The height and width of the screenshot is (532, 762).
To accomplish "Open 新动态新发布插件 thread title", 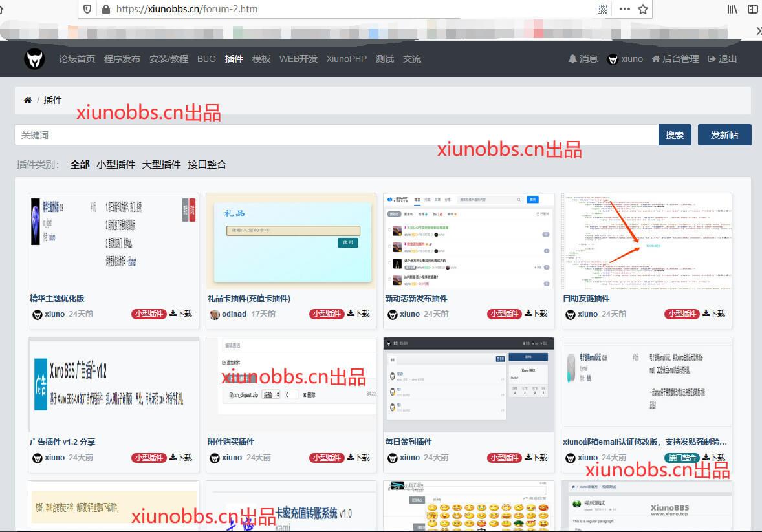I will [x=417, y=298].
